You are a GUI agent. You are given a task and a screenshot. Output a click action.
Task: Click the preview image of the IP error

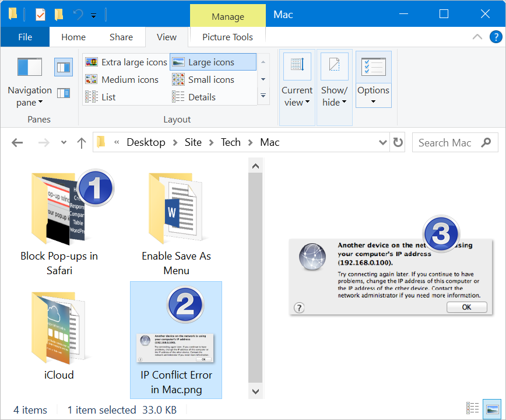coord(391,277)
